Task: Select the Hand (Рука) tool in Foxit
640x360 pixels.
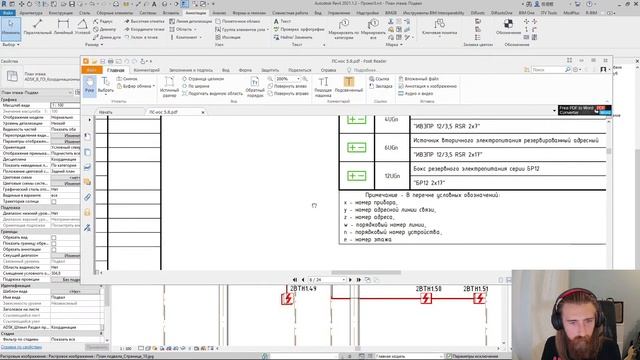Action: (89, 86)
